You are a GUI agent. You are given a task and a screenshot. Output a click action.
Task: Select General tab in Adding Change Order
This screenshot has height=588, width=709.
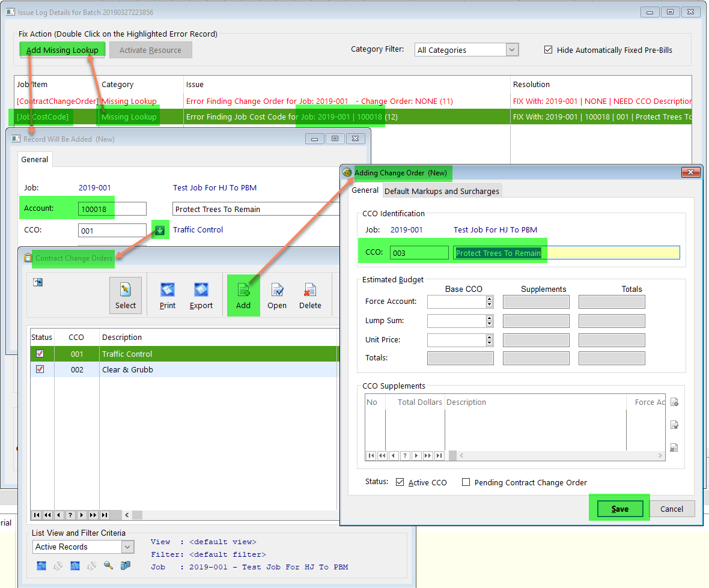click(365, 190)
